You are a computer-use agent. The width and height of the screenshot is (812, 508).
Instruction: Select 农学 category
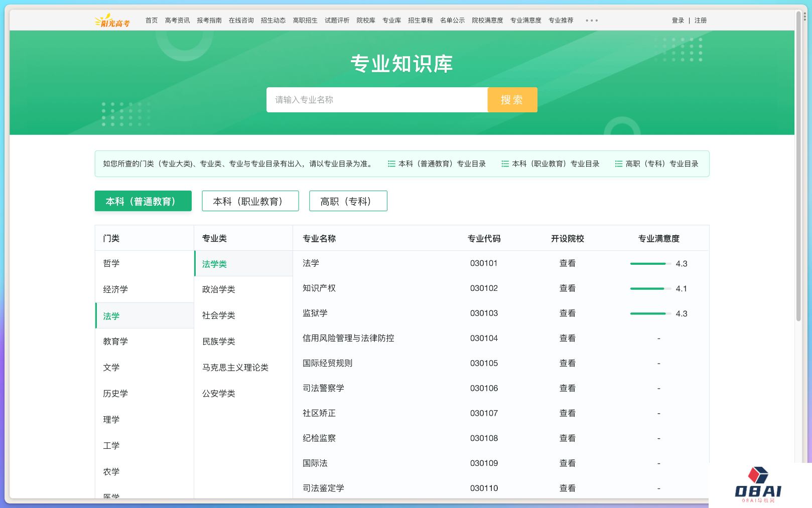pyautogui.click(x=145, y=472)
